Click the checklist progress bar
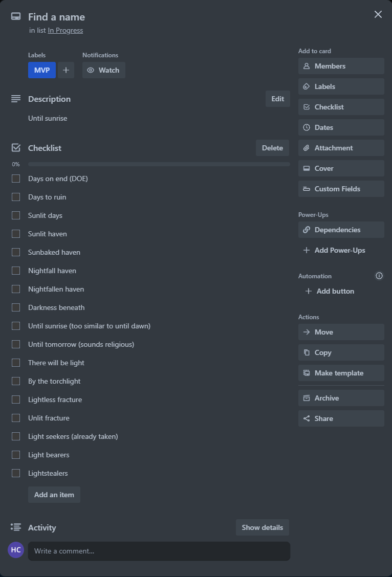This screenshot has height=577, width=392. pyautogui.click(x=159, y=164)
